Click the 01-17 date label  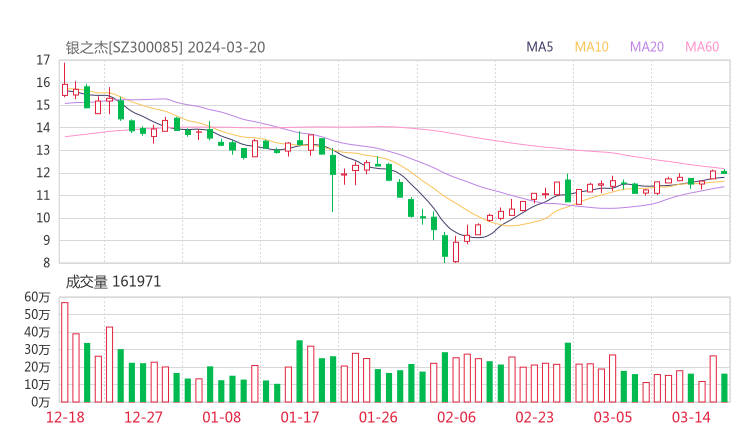pyautogui.click(x=300, y=417)
